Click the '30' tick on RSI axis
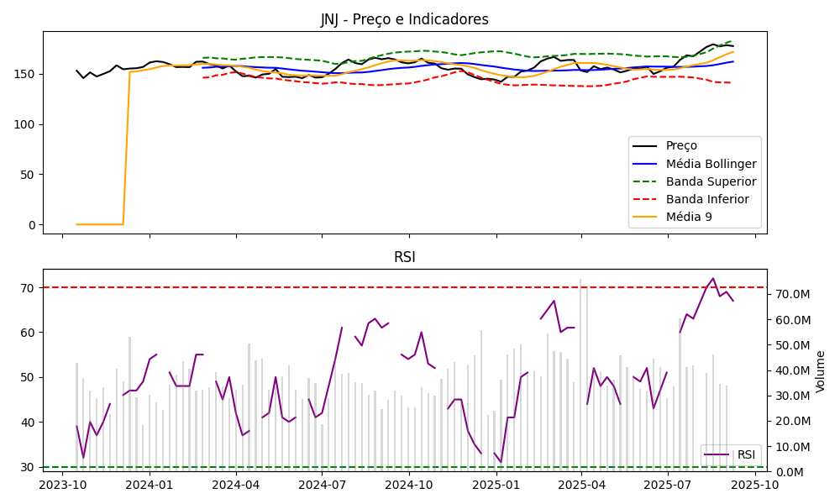 [28, 467]
